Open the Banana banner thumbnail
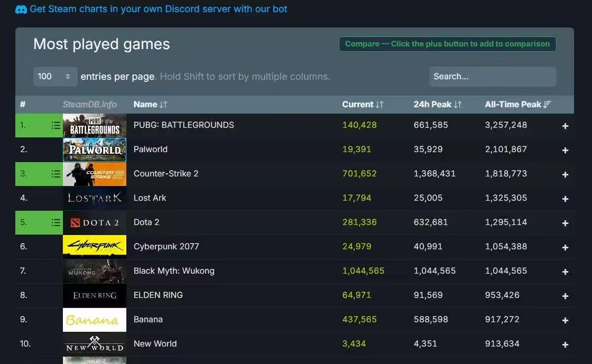592x364 pixels. [95, 320]
